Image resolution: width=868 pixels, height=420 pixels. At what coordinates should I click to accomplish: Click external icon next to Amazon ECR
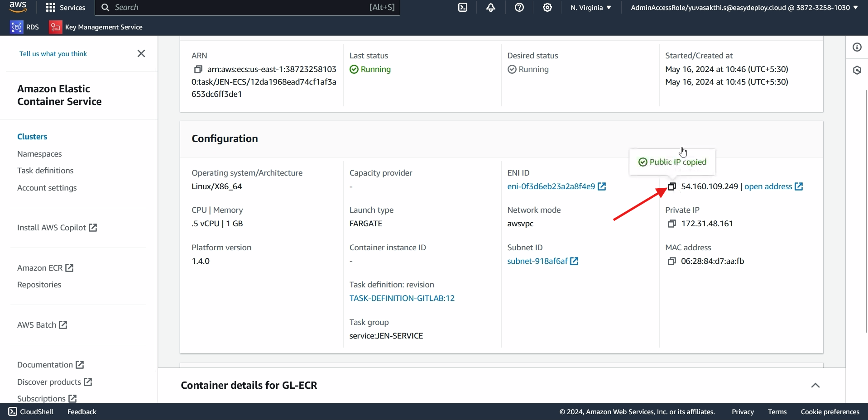pos(69,268)
